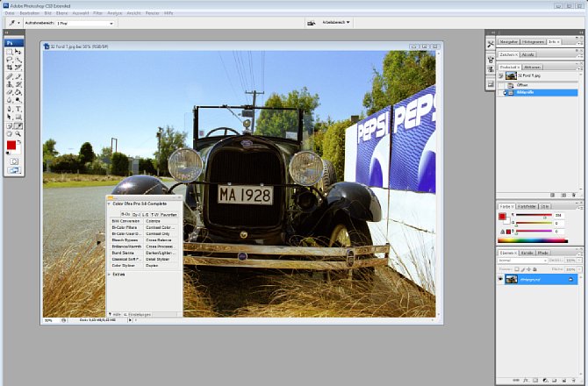Toggle lock all for layer
The height and width of the screenshot is (386, 588).
pos(534,269)
